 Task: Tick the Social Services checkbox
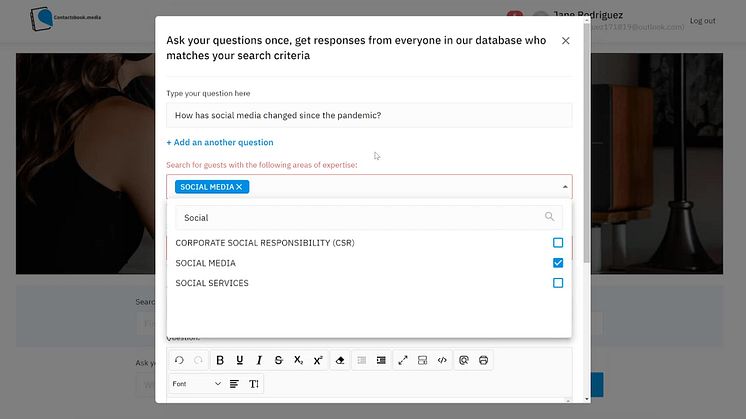[x=558, y=283]
